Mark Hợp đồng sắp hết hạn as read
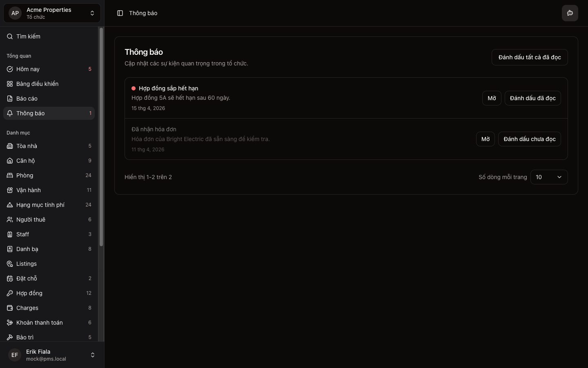The width and height of the screenshot is (588, 368). [532, 98]
